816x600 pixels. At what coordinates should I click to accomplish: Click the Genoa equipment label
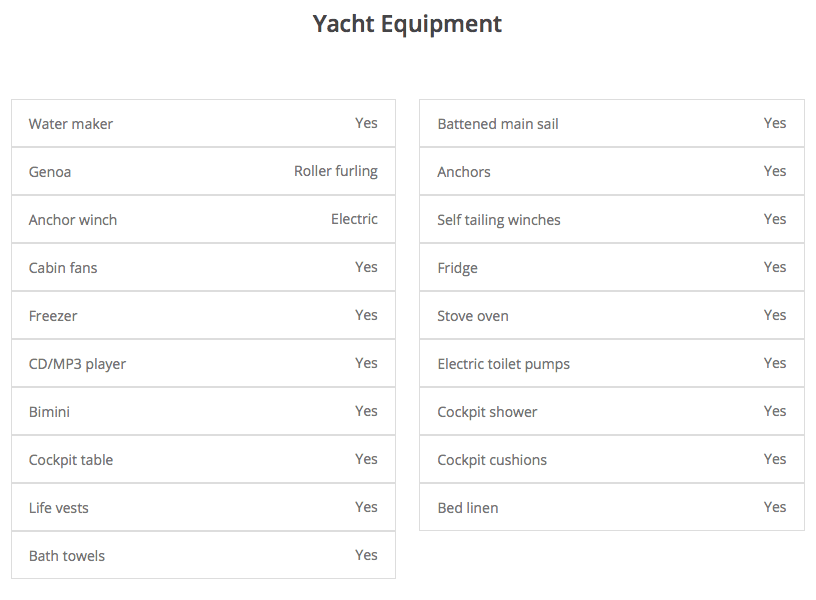point(50,172)
